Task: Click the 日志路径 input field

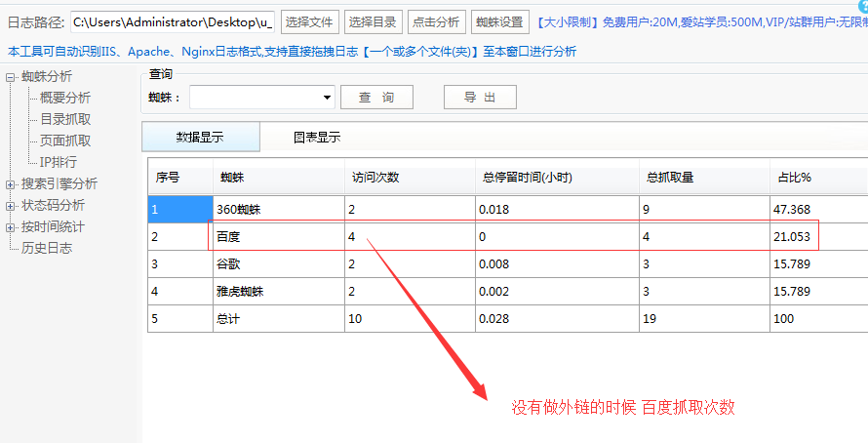Action: [172, 21]
